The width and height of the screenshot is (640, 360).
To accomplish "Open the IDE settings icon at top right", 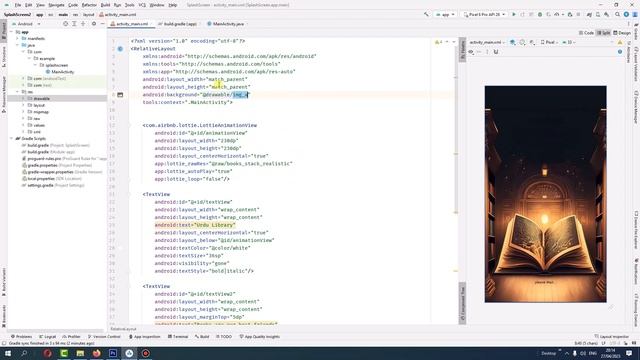I will pyautogui.click(x=626, y=14).
